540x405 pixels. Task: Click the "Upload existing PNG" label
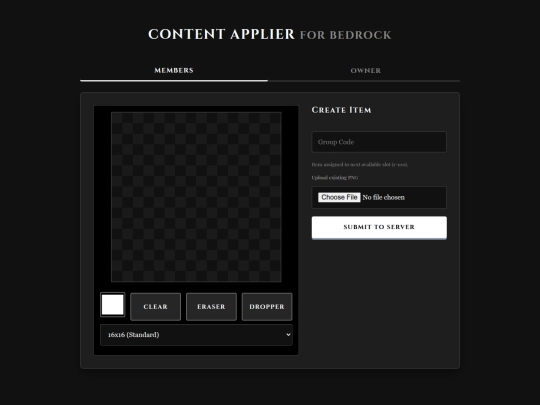335,178
